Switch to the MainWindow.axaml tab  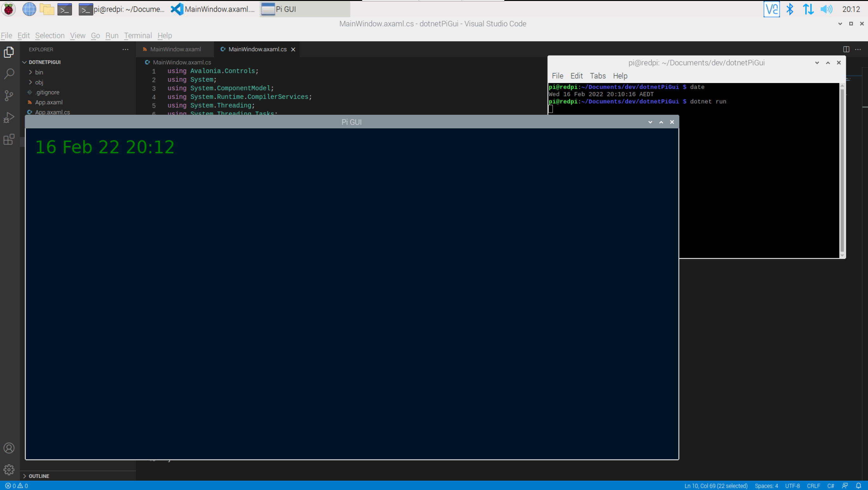(175, 49)
